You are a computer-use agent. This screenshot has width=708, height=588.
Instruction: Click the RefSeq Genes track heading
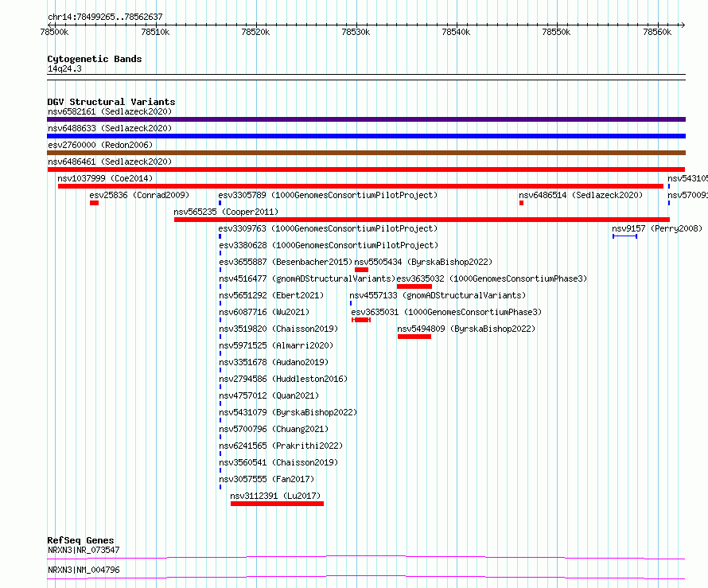[x=80, y=540]
